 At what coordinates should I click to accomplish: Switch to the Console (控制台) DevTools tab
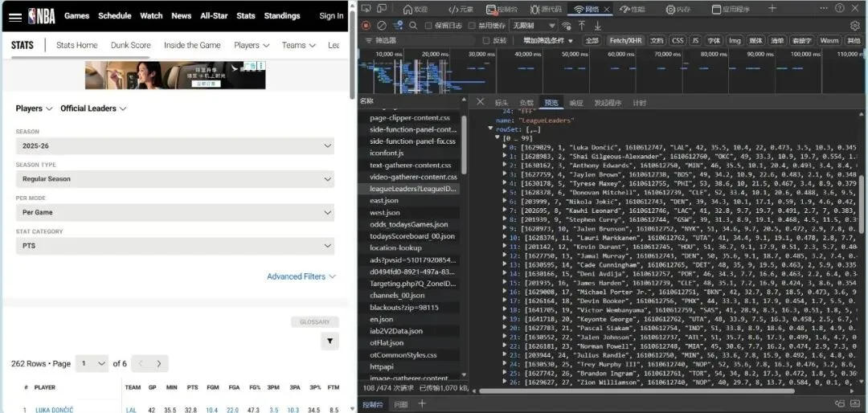click(x=502, y=9)
